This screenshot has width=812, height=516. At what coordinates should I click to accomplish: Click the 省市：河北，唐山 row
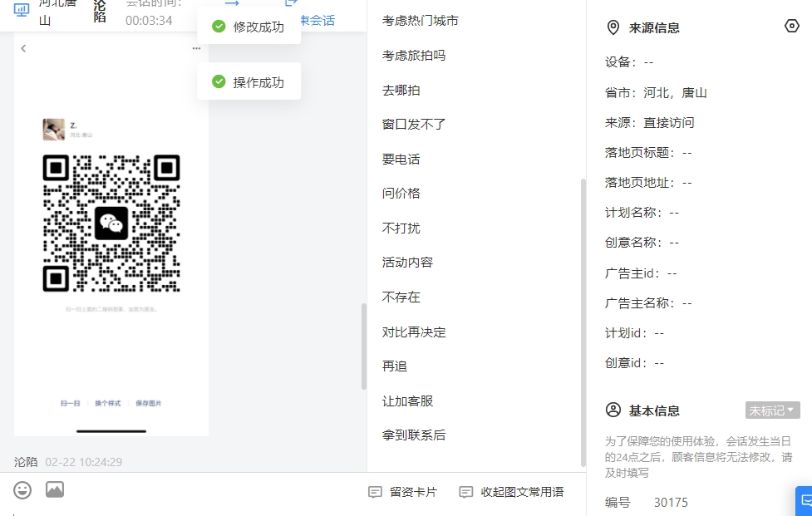click(x=656, y=92)
